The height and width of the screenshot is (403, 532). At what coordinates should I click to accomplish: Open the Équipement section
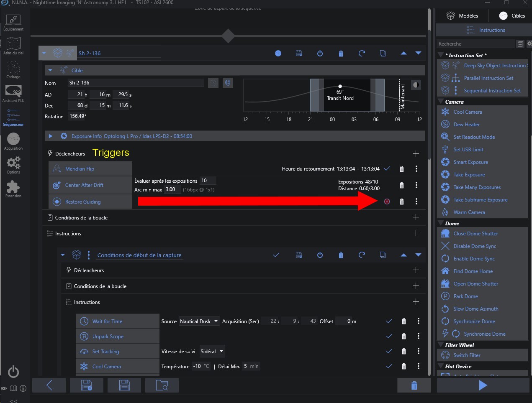[13, 23]
